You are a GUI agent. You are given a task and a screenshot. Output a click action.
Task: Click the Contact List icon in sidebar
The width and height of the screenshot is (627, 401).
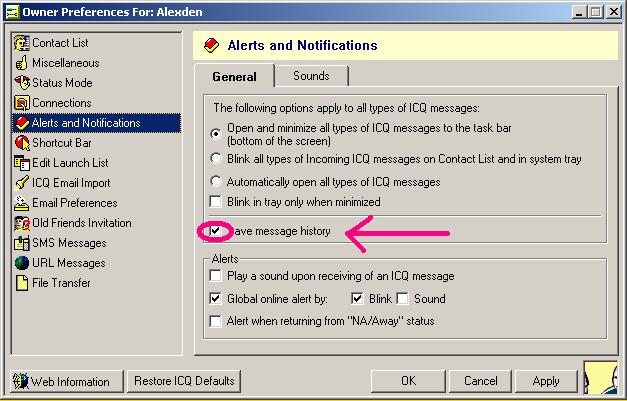click(x=22, y=43)
